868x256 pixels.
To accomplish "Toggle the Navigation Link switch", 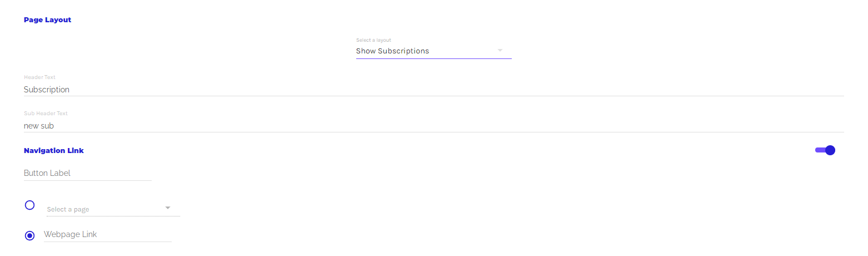I will pos(825,150).
